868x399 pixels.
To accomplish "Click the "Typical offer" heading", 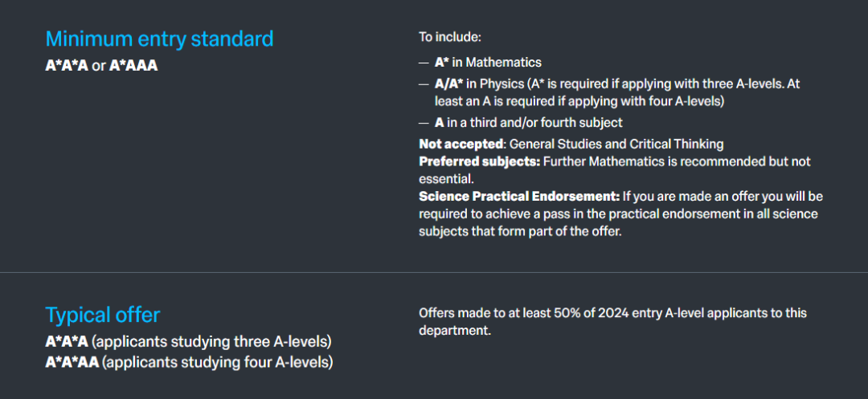I will pyautogui.click(x=103, y=315).
